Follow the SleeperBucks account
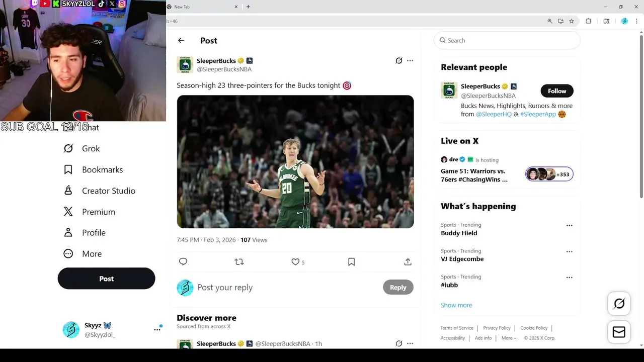Screen dimensions: 644x362 pyautogui.click(x=557, y=91)
